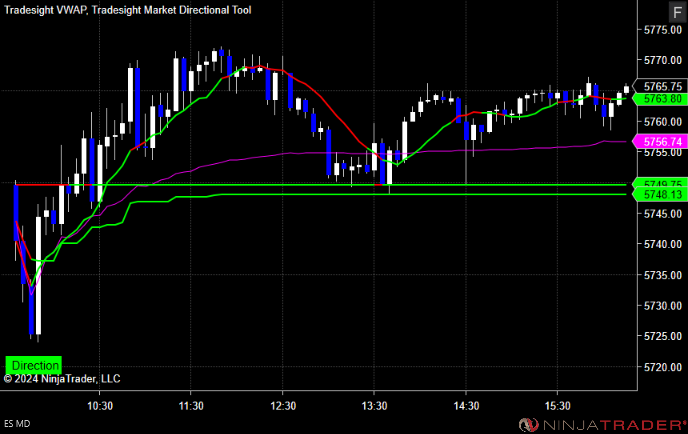Select the green 5748.13 price marker
Screen dimensions: 688x434
point(662,194)
